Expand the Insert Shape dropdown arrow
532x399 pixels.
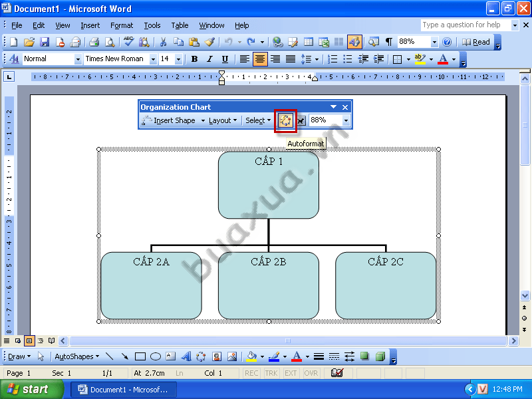click(203, 120)
